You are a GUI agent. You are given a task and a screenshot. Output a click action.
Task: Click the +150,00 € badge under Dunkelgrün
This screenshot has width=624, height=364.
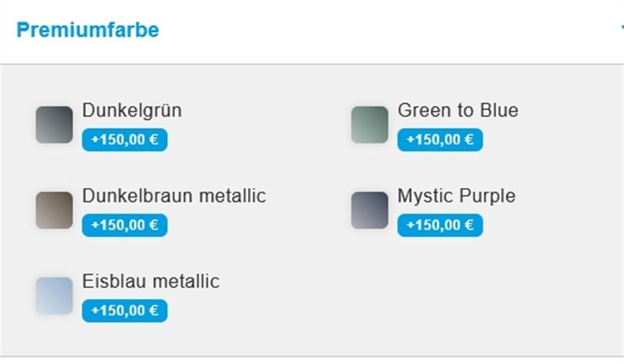[x=125, y=139]
